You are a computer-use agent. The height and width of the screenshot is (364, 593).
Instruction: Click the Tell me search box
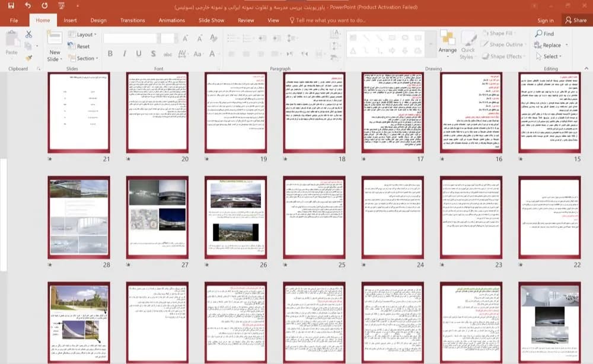point(327,20)
